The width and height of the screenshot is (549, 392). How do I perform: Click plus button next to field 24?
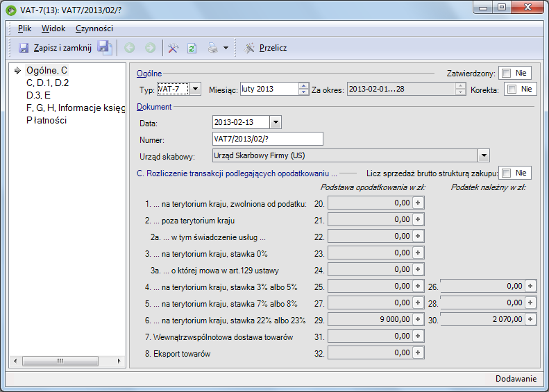(418, 269)
